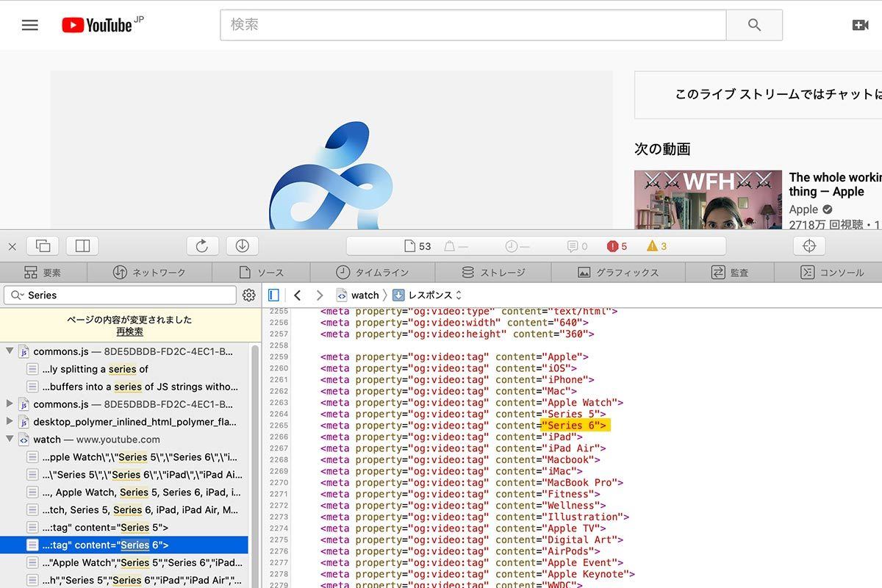This screenshot has height=588, width=882.
Task: Detach the inspector into a separate window
Action: click(43, 246)
